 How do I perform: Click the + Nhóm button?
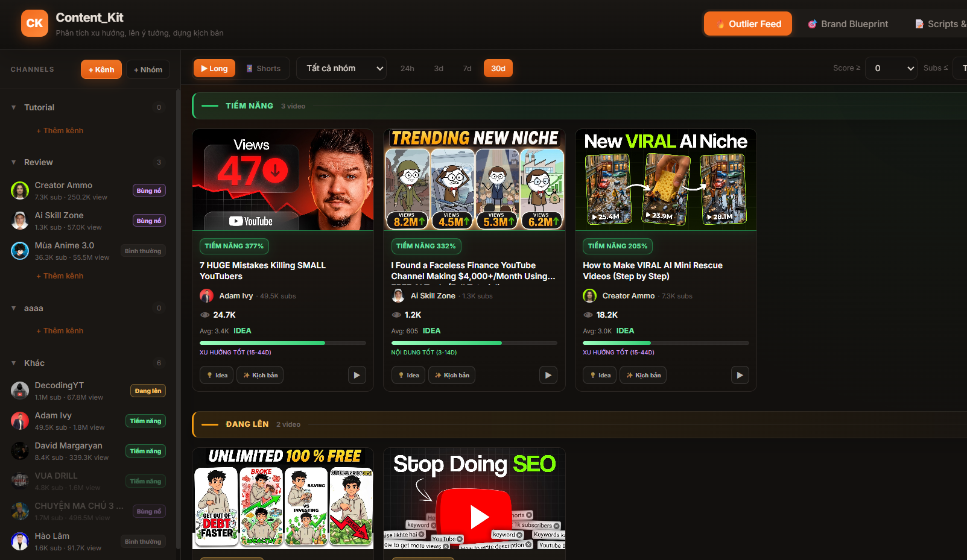tap(148, 69)
